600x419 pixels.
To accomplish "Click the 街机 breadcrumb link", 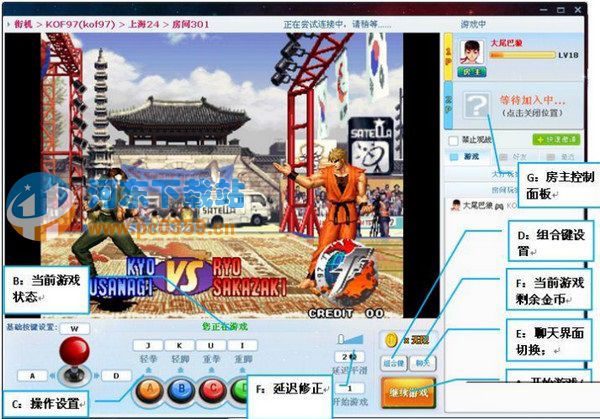I will tap(23, 24).
